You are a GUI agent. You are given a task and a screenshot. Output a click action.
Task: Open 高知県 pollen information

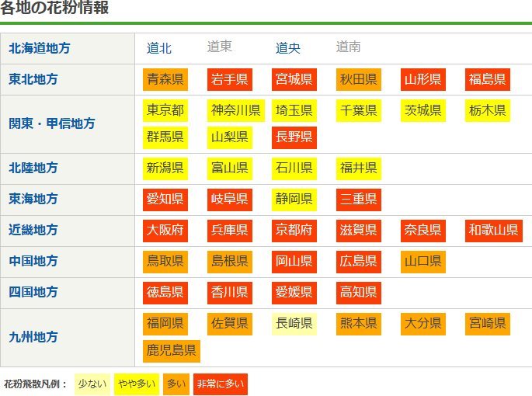pyautogui.click(x=358, y=292)
